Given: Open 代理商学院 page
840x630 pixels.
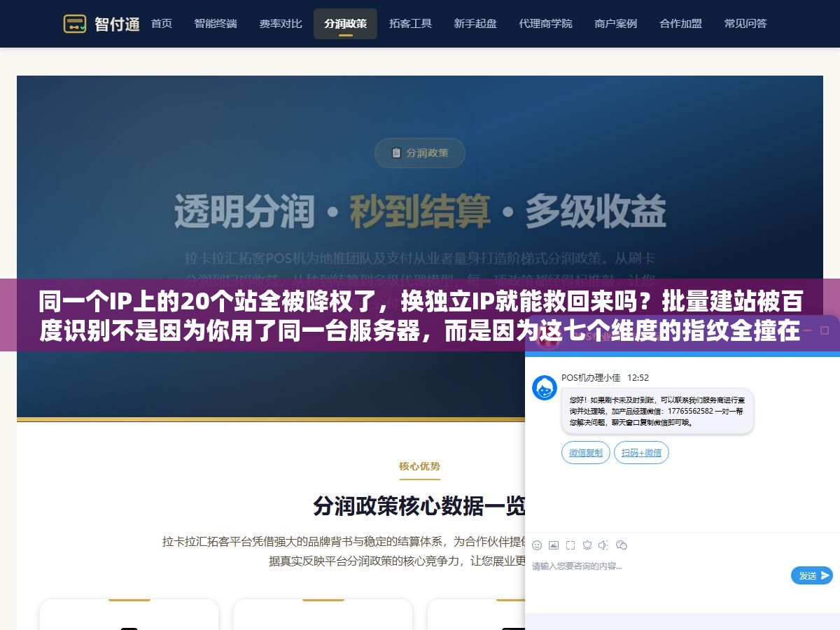Looking at the screenshot, I should tap(545, 24).
